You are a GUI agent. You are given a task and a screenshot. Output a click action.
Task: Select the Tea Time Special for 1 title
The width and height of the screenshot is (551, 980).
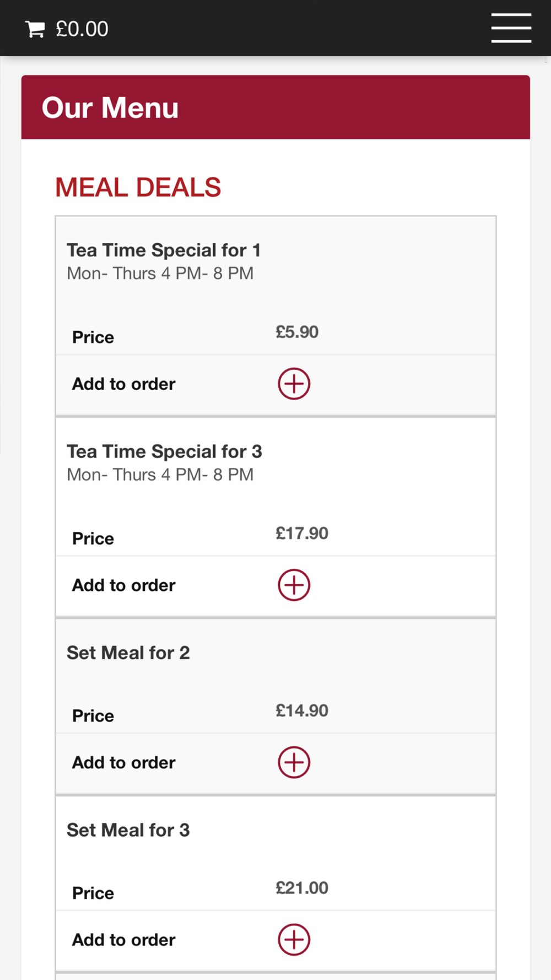164,250
